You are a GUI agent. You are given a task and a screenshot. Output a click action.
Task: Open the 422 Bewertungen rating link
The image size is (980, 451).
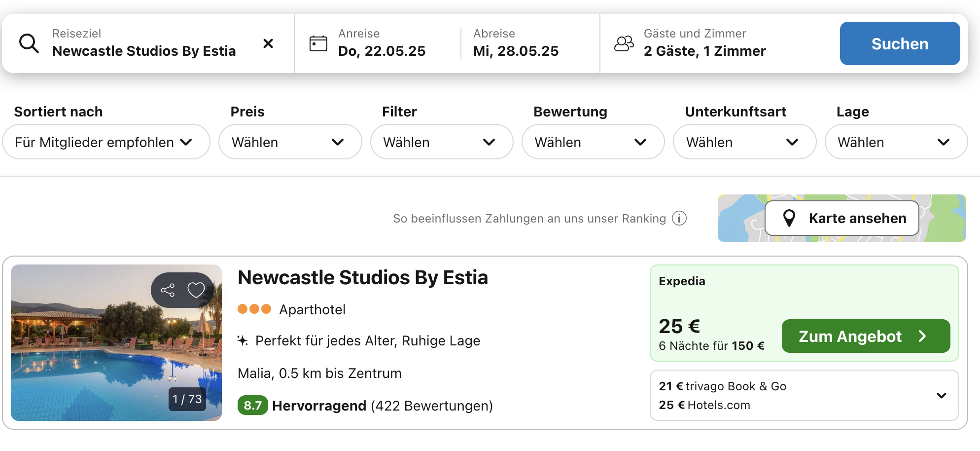coord(432,406)
